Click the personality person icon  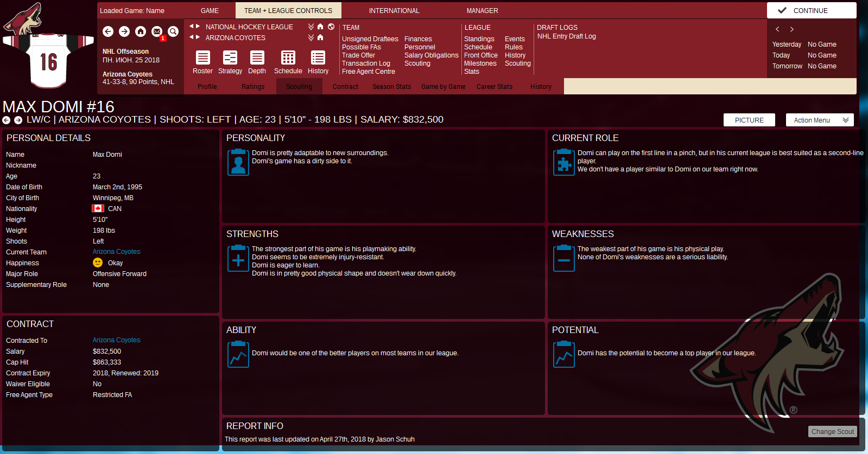[238, 162]
